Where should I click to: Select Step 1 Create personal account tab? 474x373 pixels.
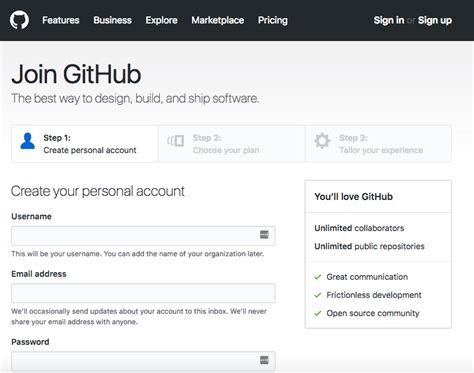85,144
